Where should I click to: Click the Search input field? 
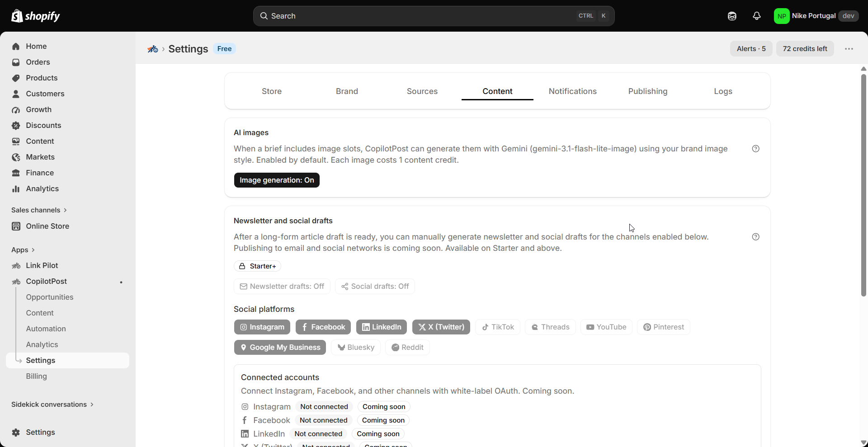[x=434, y=16]
